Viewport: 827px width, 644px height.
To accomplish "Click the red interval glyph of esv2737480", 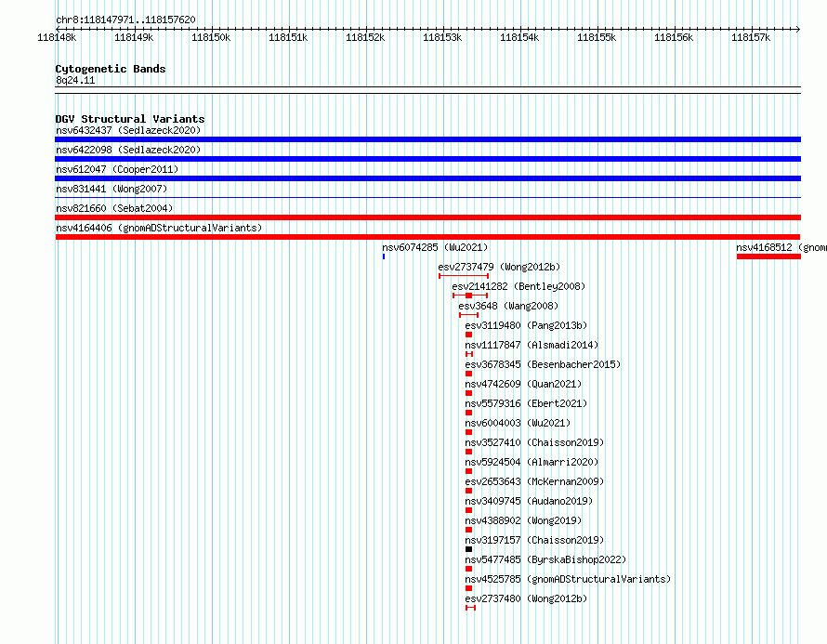I will [x=470, y=608].
